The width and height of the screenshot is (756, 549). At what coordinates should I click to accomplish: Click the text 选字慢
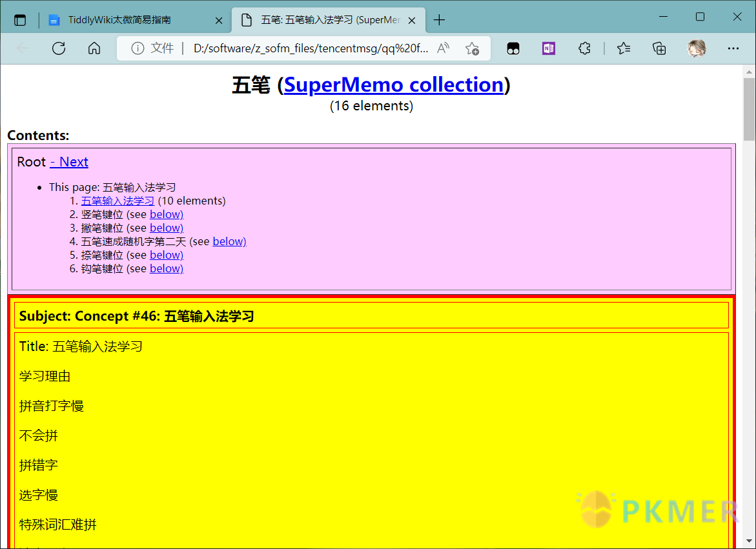(x=39, y=495)
